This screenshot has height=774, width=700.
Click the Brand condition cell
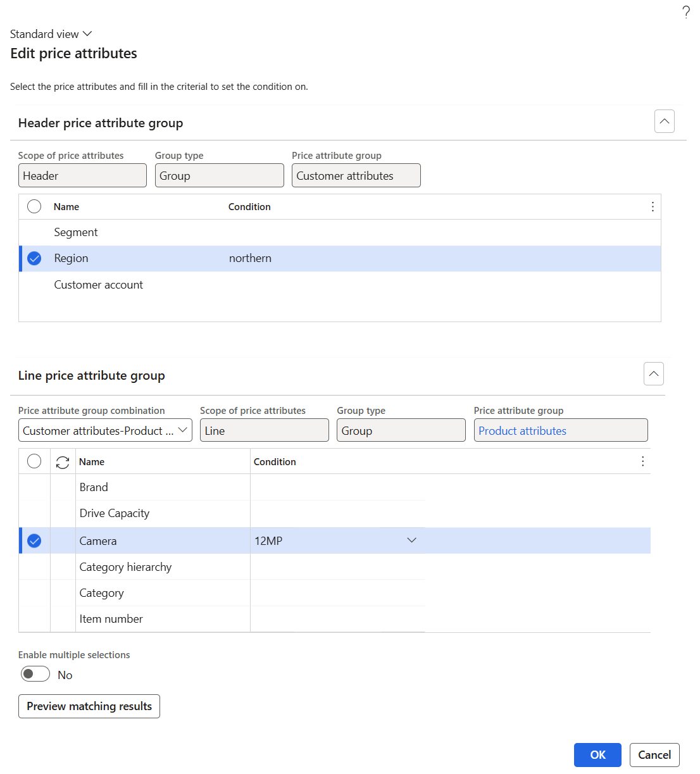pyautogui.click(x=337, y=487)
